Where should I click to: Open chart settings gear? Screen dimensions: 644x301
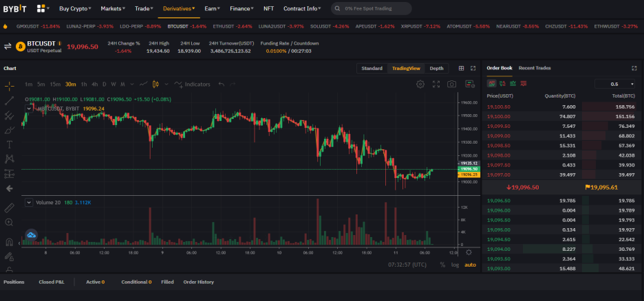coord(420,84)
